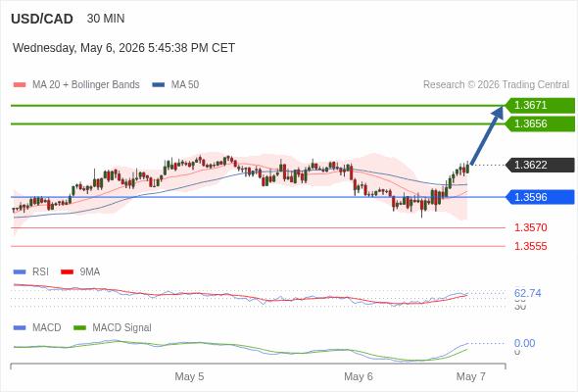Image resolution: width=578 pixels, height=392 pixels.
Task: Click the red 1.3570 support label
Action: click(x=530, y=227)
